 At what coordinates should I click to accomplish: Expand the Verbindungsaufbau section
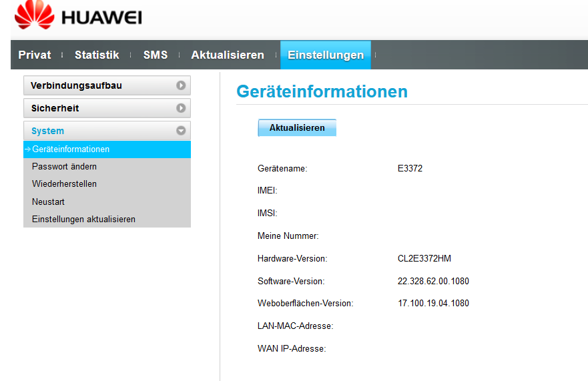(107, 85)
